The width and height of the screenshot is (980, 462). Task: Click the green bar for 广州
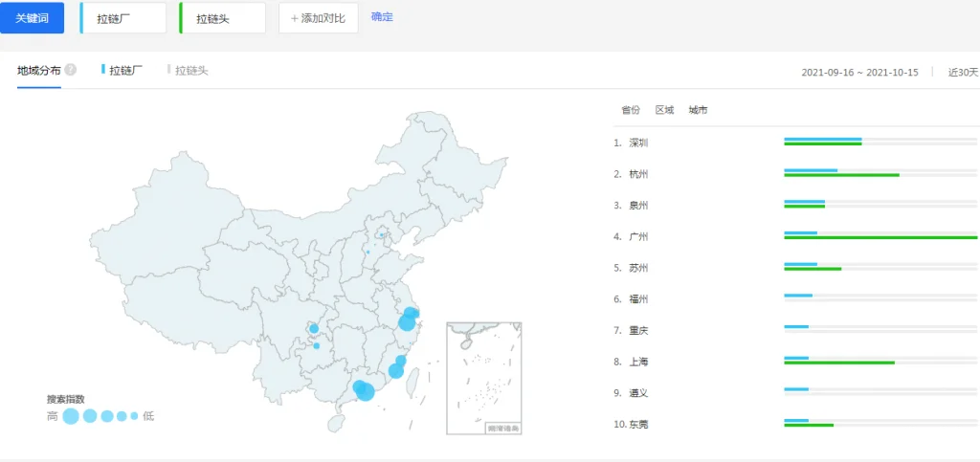point(880,237)
